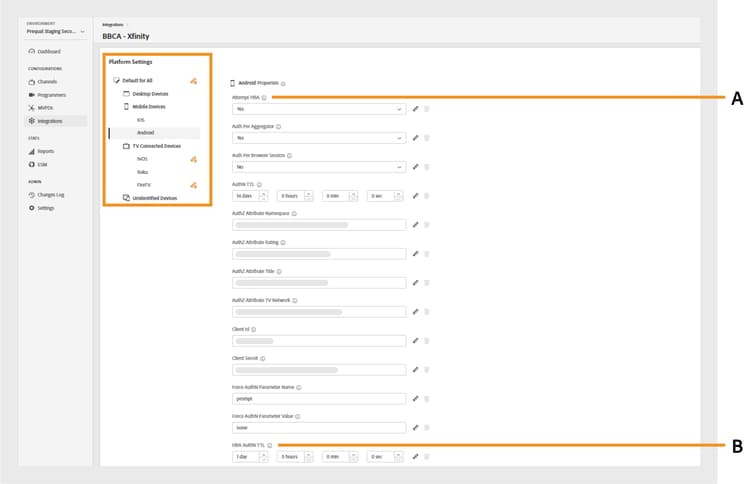Image resolution: width=750 pixels, height=484 pixels.
Task: Open the environment selector dropdown
Action: 55,31
